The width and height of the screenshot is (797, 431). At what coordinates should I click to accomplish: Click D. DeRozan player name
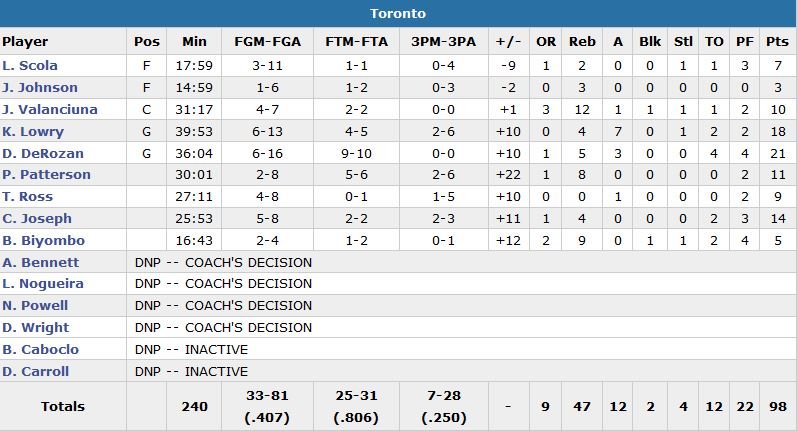43,153
